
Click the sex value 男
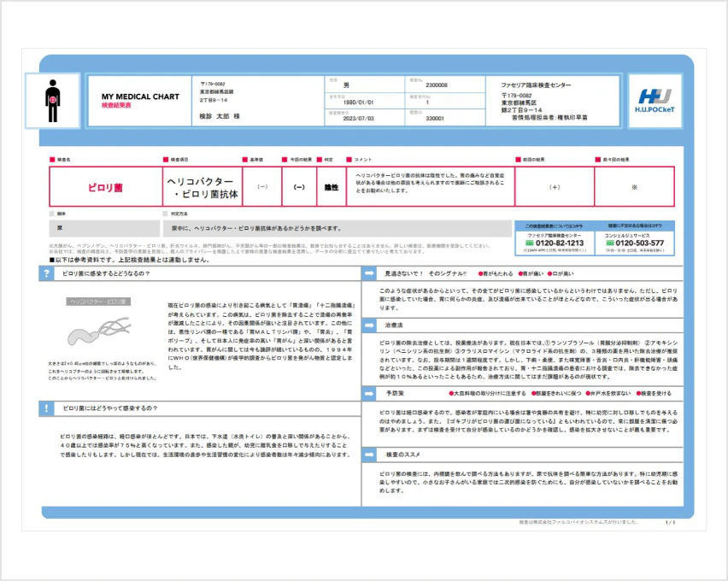click(x=346, y=85)
